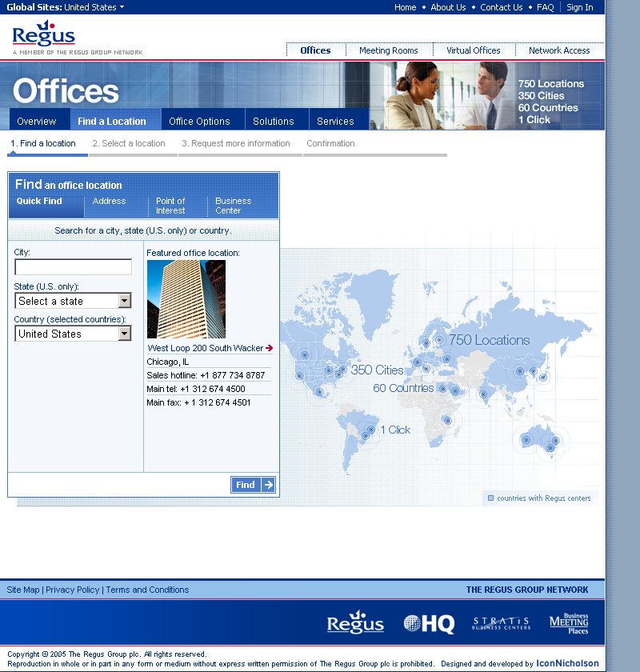Open the FAQ link
The width and height of the screenshot is (640, 672).
click(546, 7)
